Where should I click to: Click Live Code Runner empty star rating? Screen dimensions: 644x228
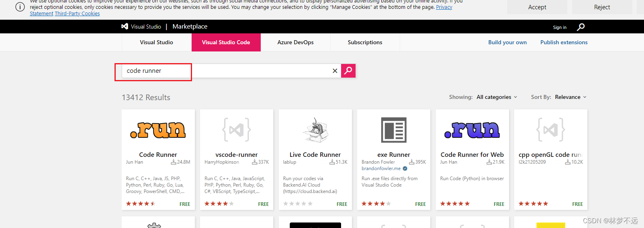(x=298, y=204)
